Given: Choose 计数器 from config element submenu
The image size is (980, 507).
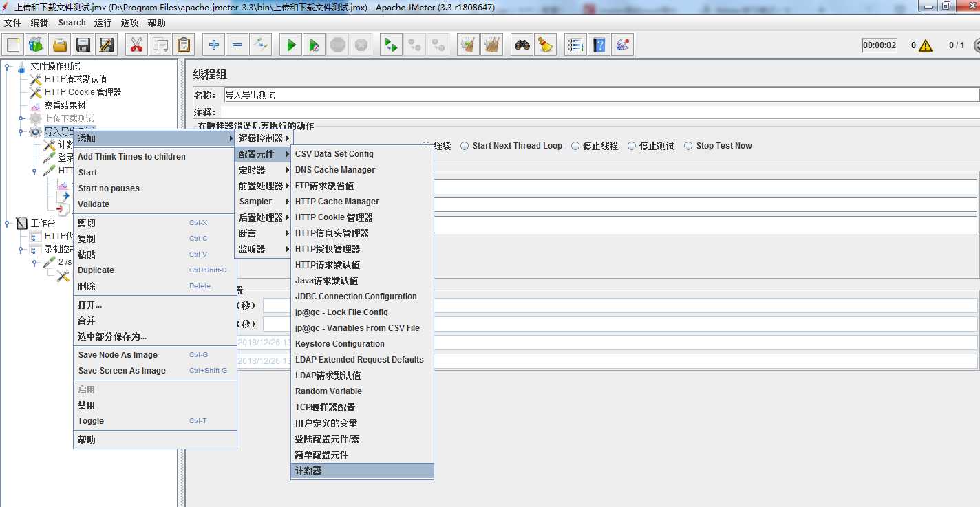Looking at the screenshot, I should click(x=363, y=471).
